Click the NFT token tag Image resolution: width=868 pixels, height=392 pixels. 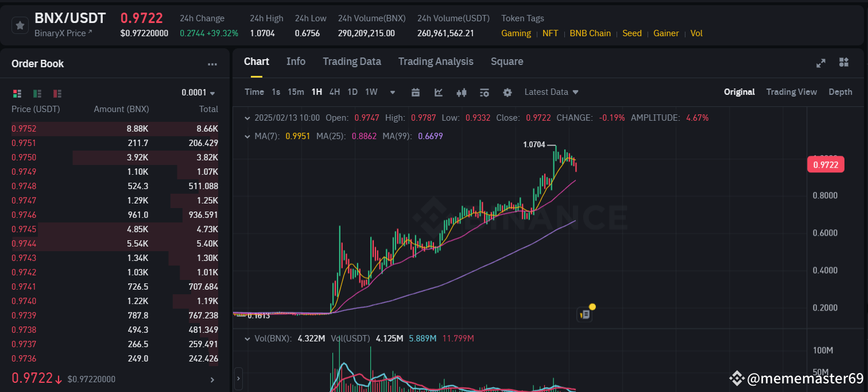click(x=550, y=33)
